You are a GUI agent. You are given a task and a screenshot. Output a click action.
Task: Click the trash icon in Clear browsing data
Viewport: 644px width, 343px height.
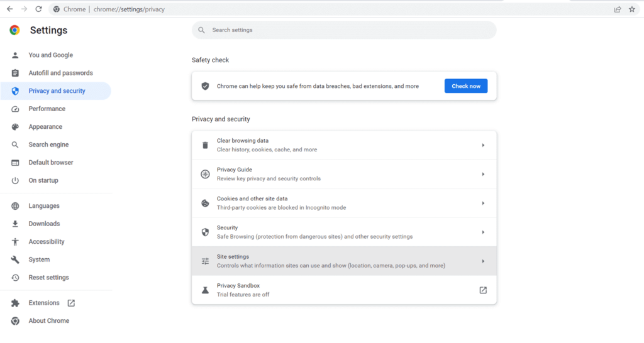[x=205, y=145]
